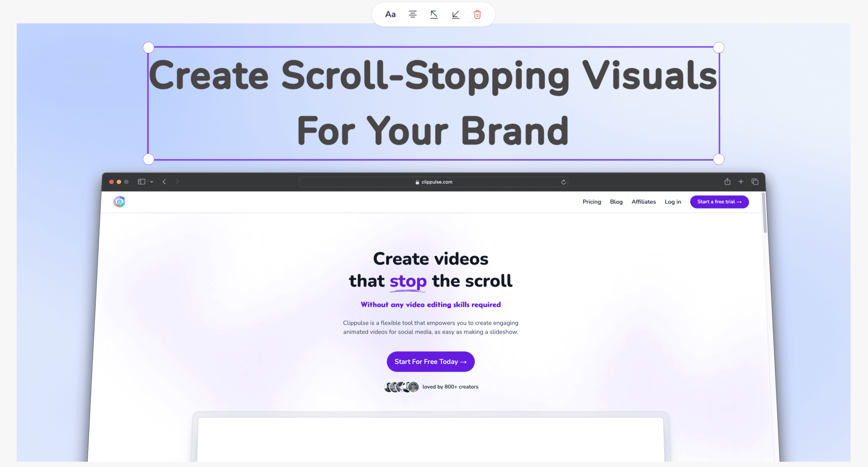Click the yellow minimize window dot
This screenshot has width=868, height=467.
coord(119,182)
